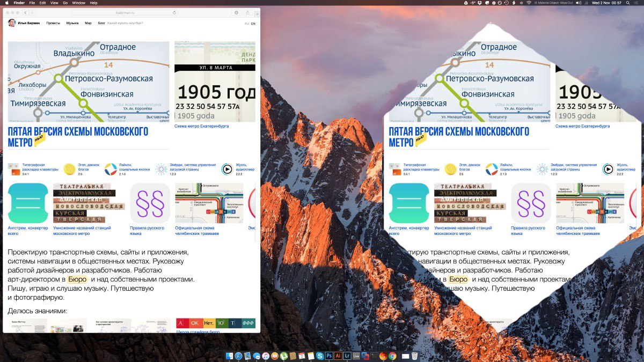Screen dimensions: 644x362
Task: Open the Notification Center icon
Action: click(636, 3)
